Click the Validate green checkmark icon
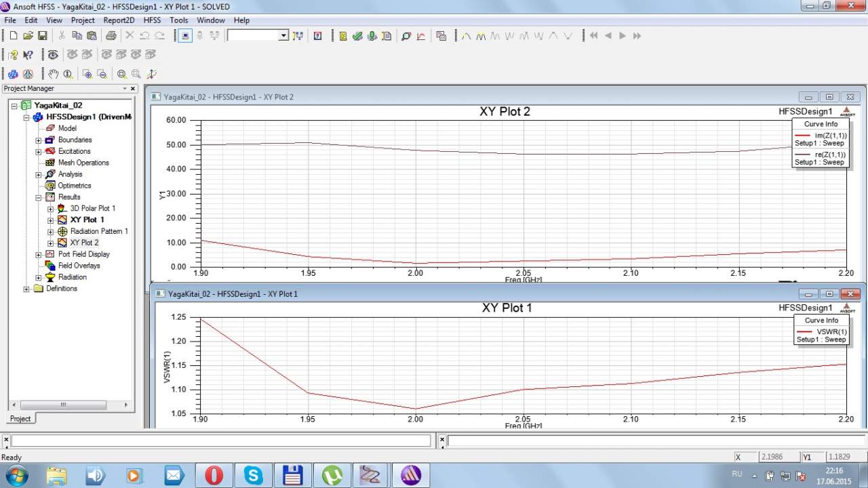This screenshot has height=488, width=868. coord(357,36)
